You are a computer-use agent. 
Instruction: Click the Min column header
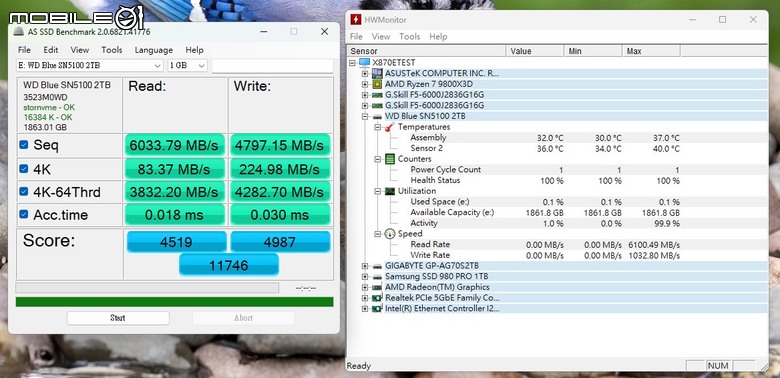(593, 51)
